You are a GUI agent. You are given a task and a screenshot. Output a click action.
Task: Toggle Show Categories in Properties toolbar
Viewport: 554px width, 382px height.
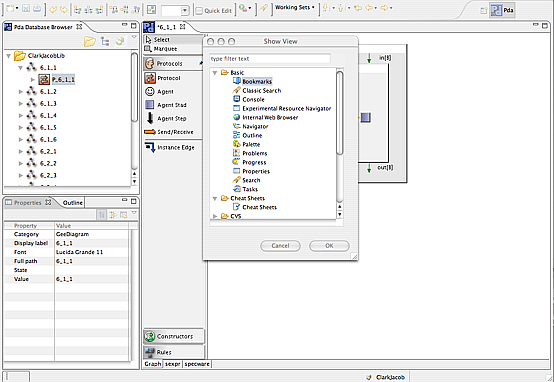click(x=102, y=214)
